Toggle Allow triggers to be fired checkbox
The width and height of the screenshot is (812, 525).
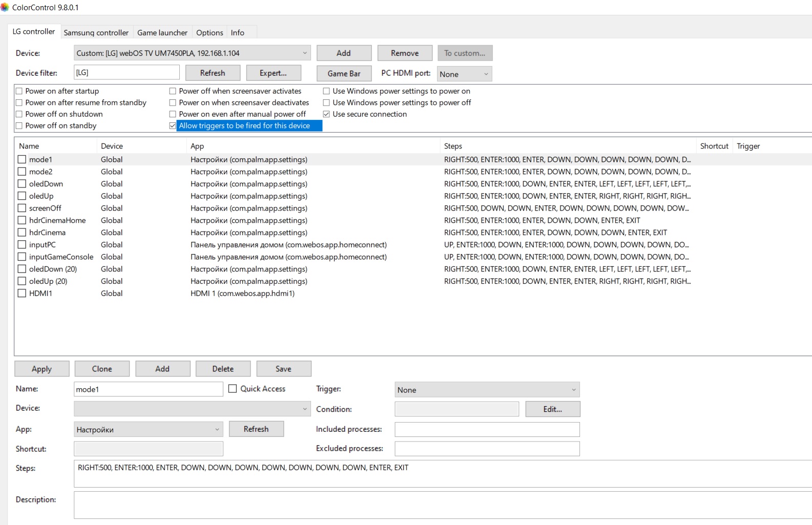[x=173, y=126]
